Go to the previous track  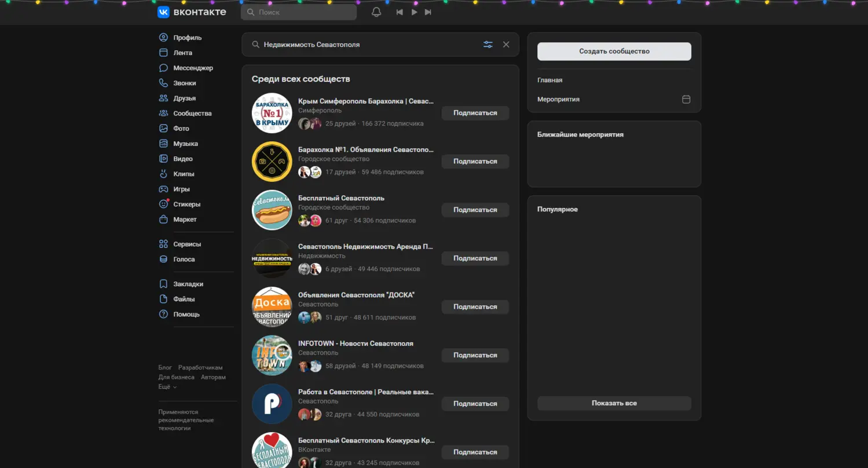coord(400,12)
